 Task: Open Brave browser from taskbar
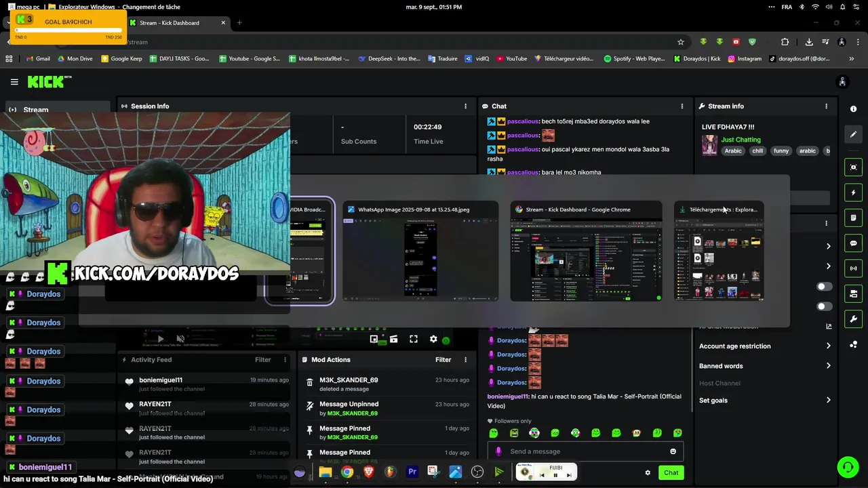click(x=369, y=472)
